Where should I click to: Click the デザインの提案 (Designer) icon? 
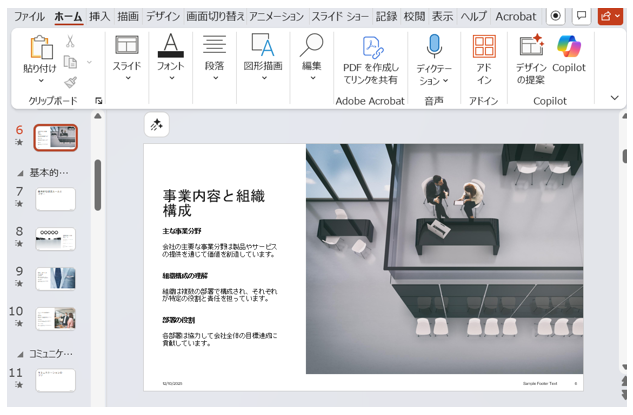pos(532,45)
